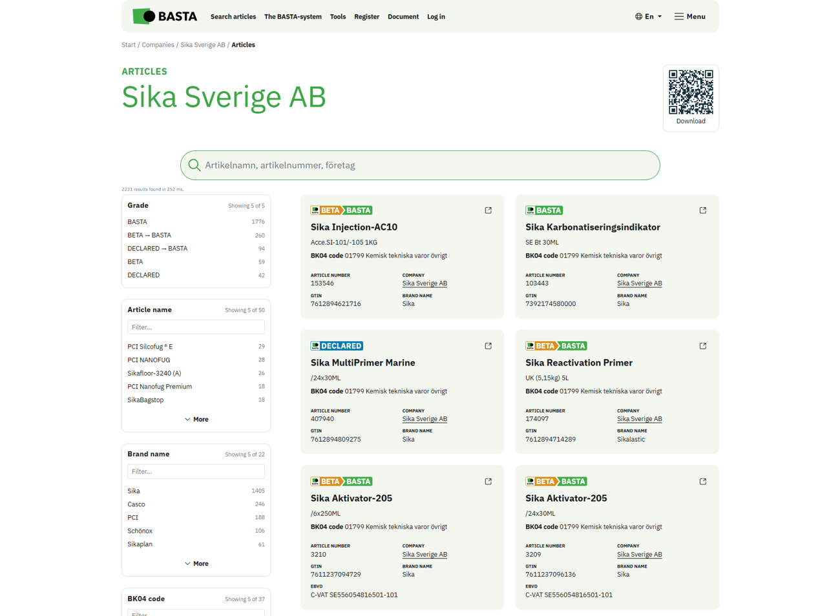This screenshot has height=616, width=840.
Task: Open external link icon for Sika Karbonatiseringsindikator
Action: [703, 210]
